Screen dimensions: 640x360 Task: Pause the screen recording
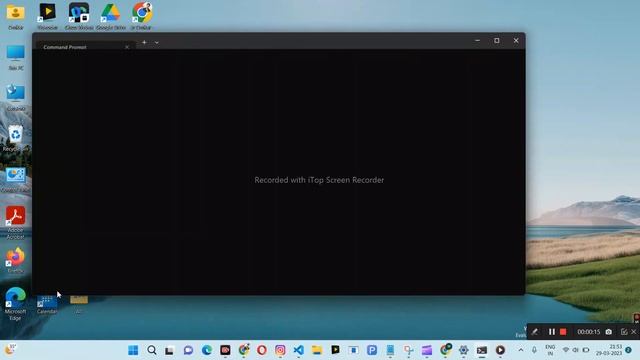tap(552, 332)
